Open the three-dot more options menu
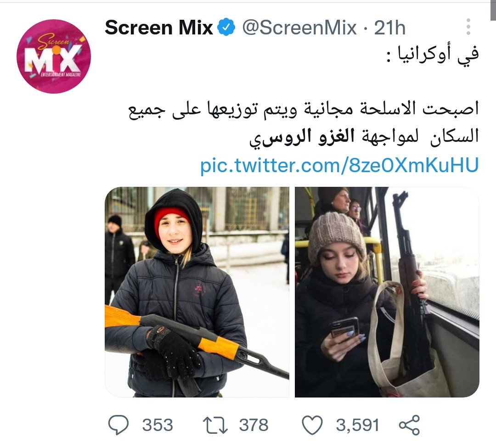Screen dimensions: 496x448 click(468, 27)
